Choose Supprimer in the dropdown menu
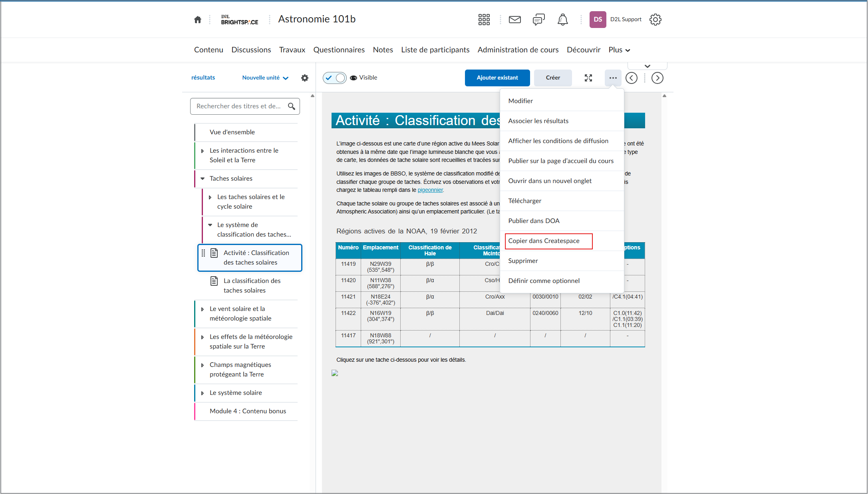 click(x=562, y=261)
